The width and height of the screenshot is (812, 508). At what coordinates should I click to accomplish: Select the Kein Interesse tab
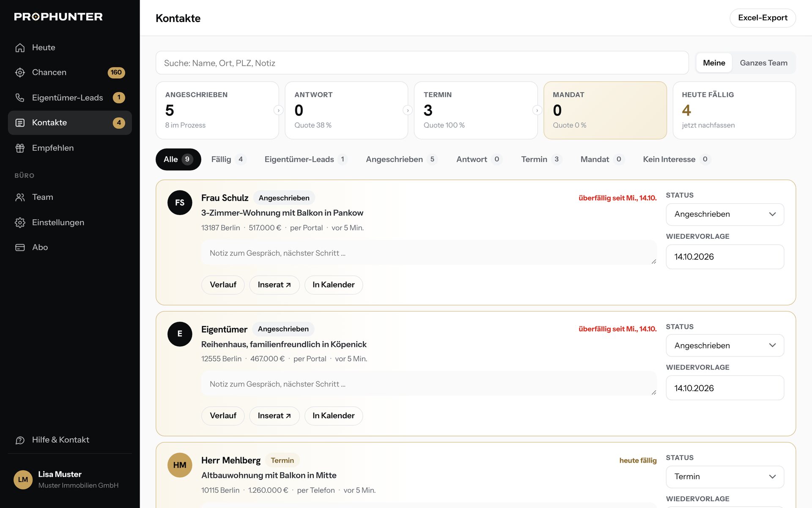(x=676, y=159)
